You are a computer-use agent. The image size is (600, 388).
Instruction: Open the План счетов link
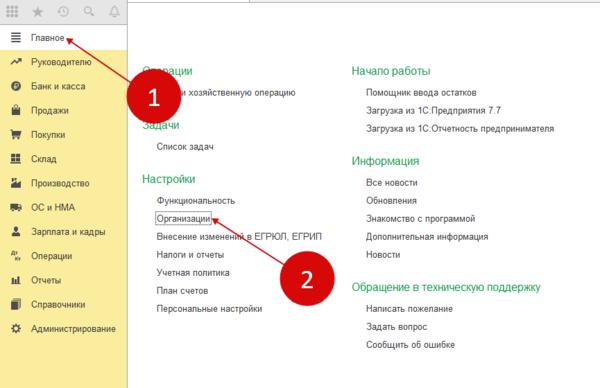182,290
